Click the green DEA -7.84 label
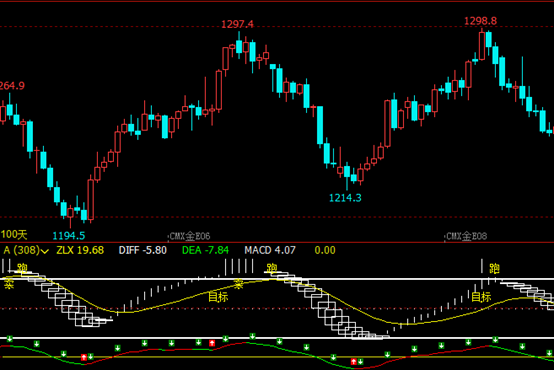The image size is (554, 370). [205, 250]
